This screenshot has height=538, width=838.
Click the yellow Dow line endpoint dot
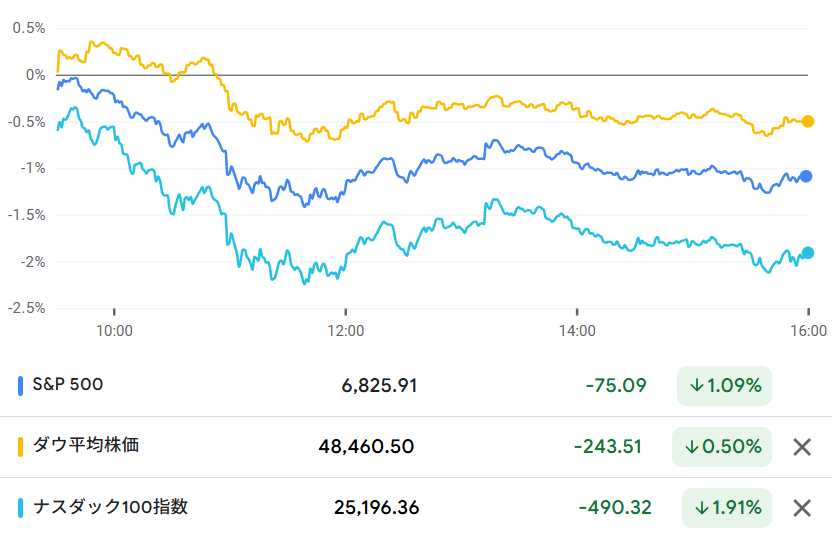(x=808, y=121)
